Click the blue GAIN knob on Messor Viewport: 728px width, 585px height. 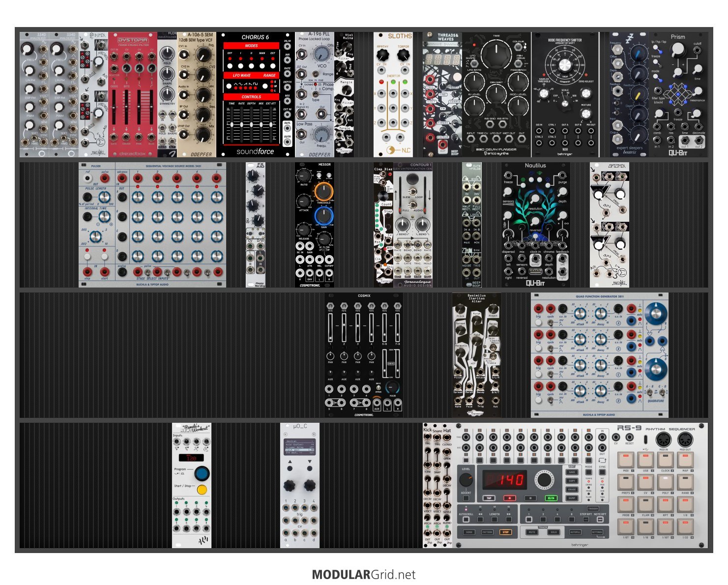323,216
